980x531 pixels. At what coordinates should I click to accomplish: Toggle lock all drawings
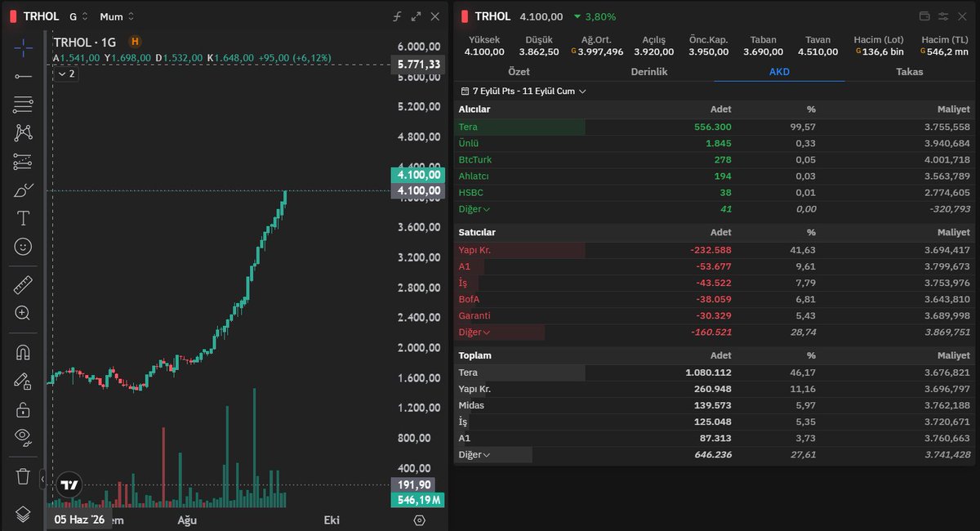click(x=23, y=410)
